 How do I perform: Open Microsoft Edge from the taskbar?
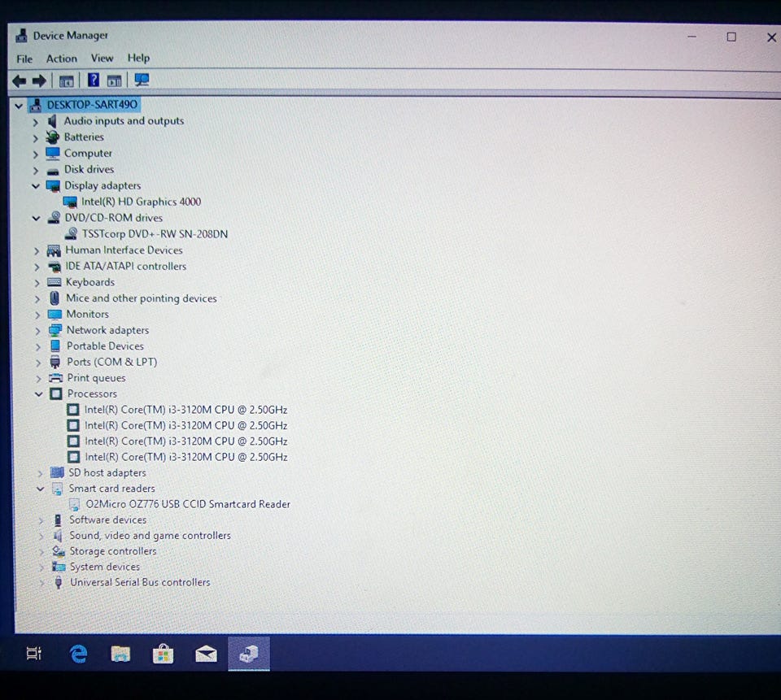tap(78, 654)
